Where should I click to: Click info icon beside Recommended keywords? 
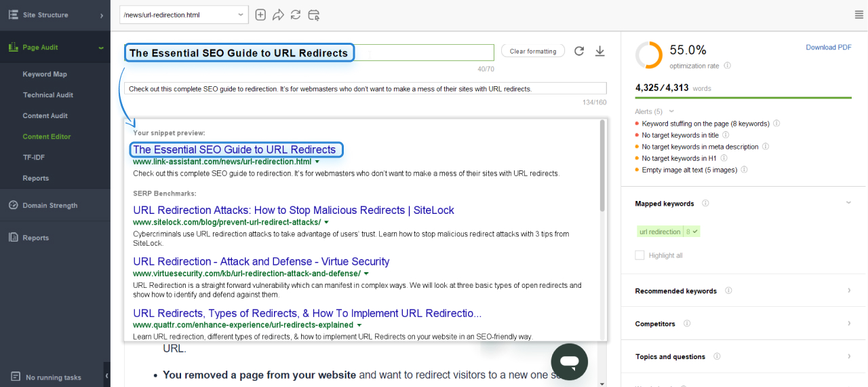(728, 291)
